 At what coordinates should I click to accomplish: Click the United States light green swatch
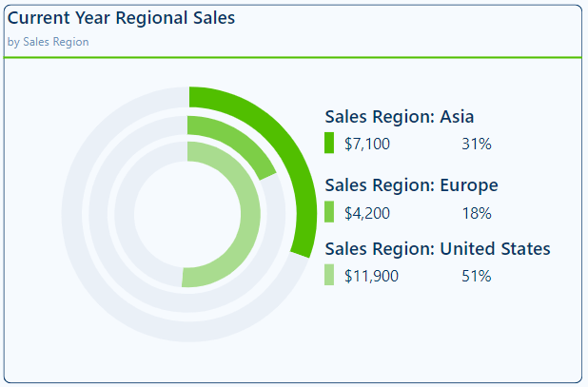click(x=329, y=276)
